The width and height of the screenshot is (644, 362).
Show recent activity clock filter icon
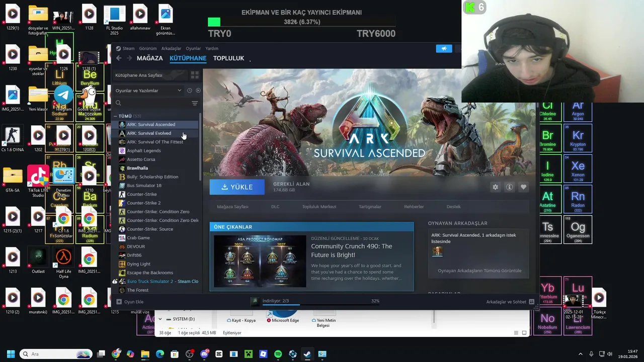pos(190,90)
